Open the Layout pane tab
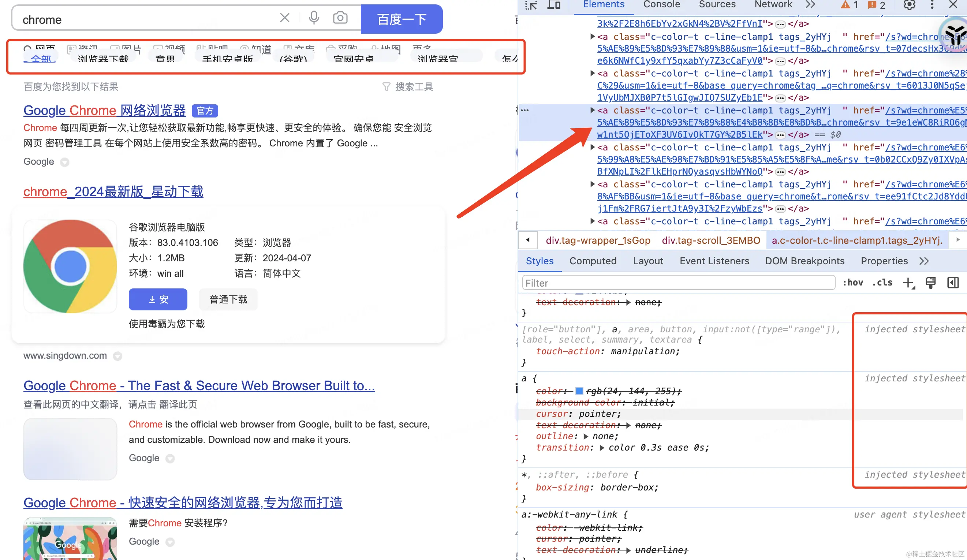Viewport: 967px width, 560px height. (648, 261)
